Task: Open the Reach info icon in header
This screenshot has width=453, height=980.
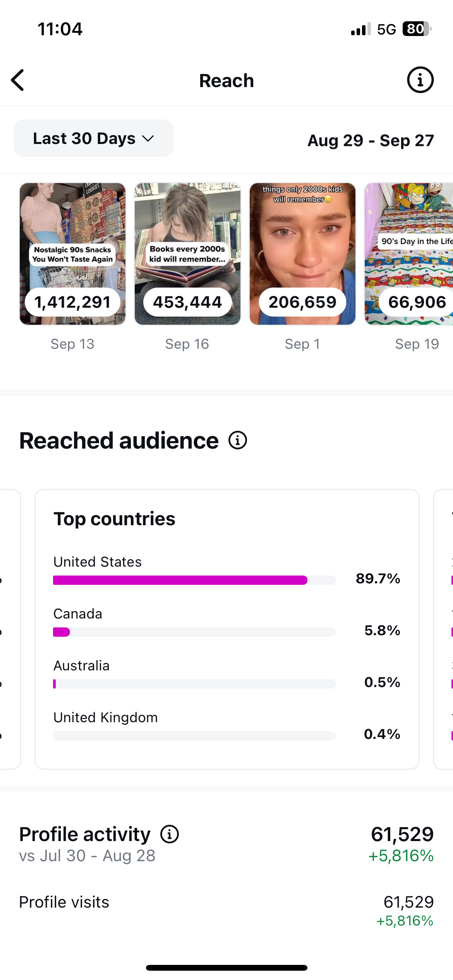Action: 420,80
